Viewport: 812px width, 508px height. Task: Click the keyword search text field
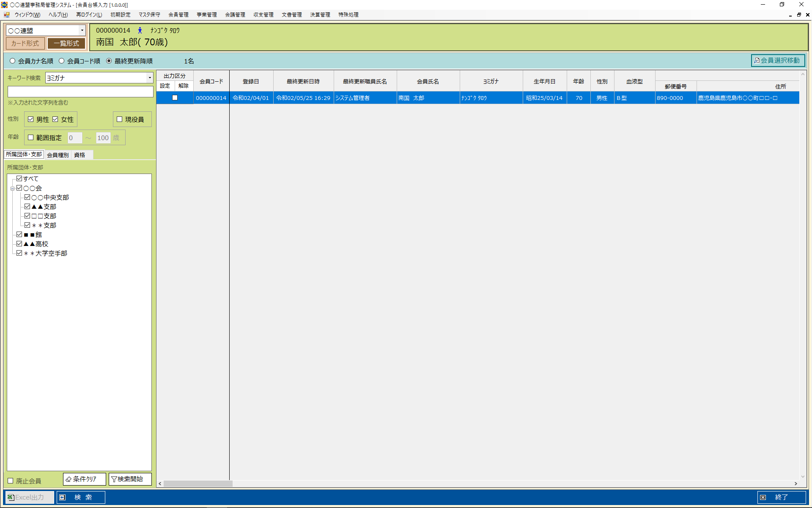tap(80, 91)
